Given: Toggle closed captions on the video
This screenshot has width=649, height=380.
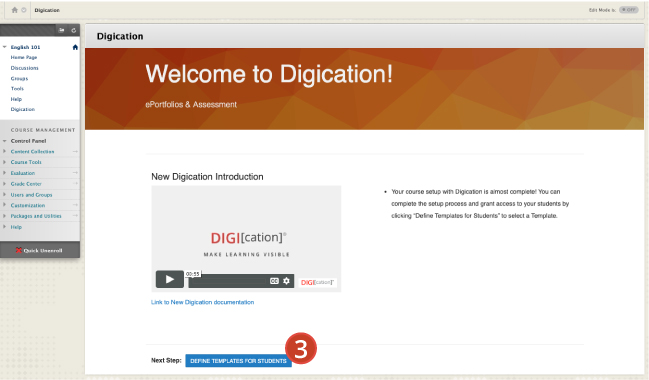Looking at the screenshot, I should [x=274, y=281].
